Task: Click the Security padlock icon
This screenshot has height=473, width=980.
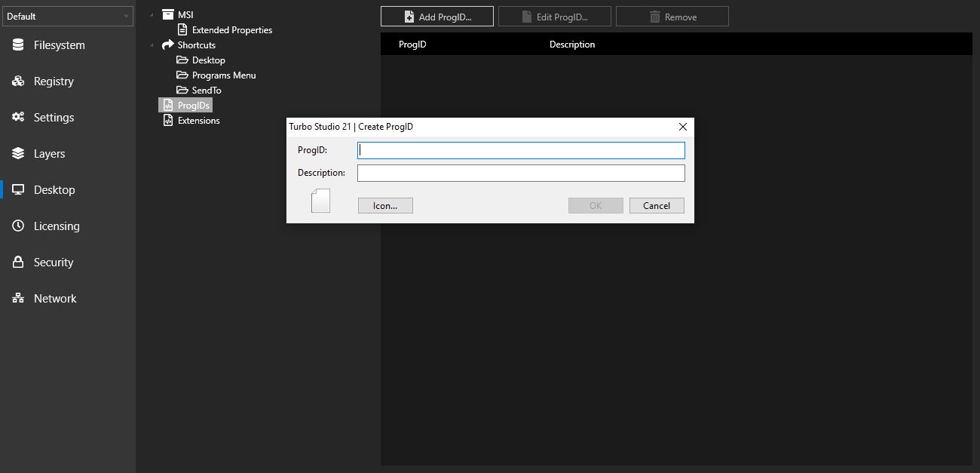Action: [18, 263]
